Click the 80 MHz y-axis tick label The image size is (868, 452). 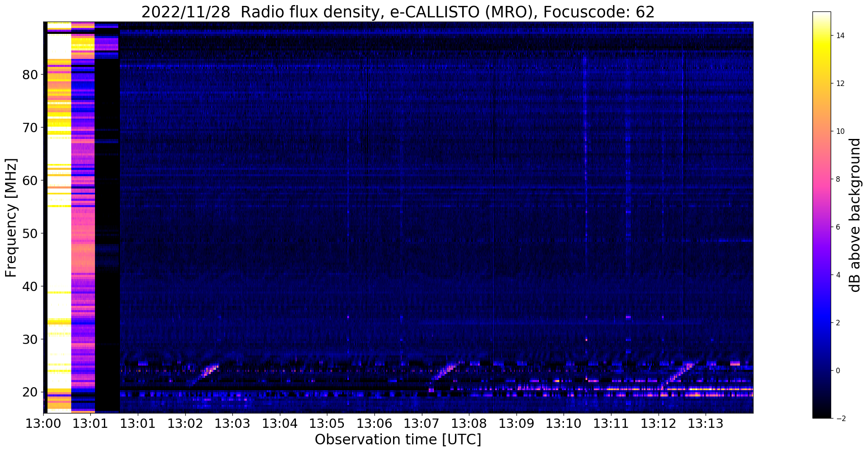[30, 75]
